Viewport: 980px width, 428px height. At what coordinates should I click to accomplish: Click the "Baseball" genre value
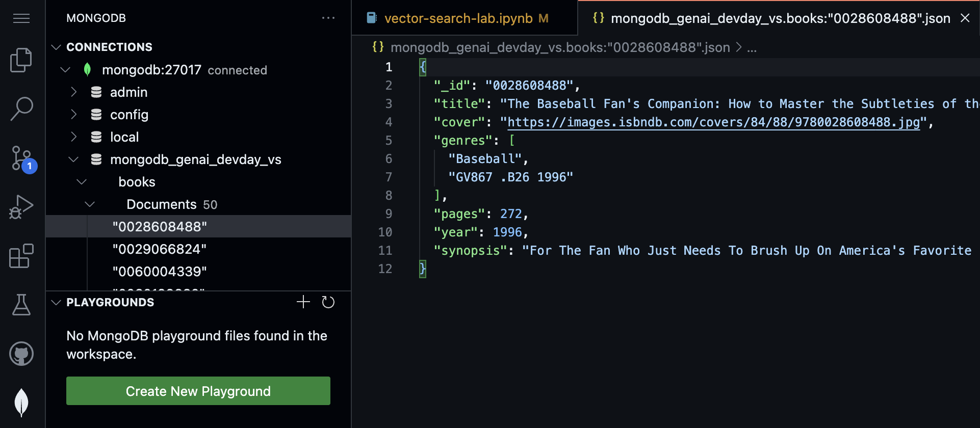coord(485,159)
